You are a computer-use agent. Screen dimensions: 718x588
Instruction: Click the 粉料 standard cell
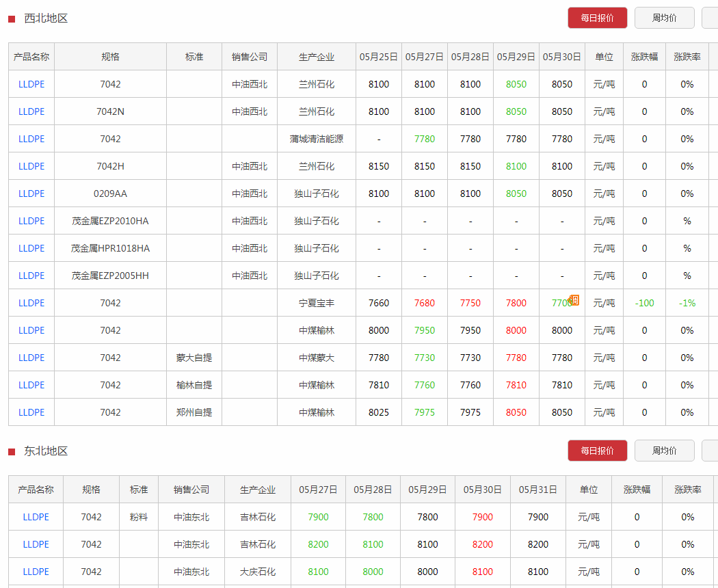(x=139, y=517)
